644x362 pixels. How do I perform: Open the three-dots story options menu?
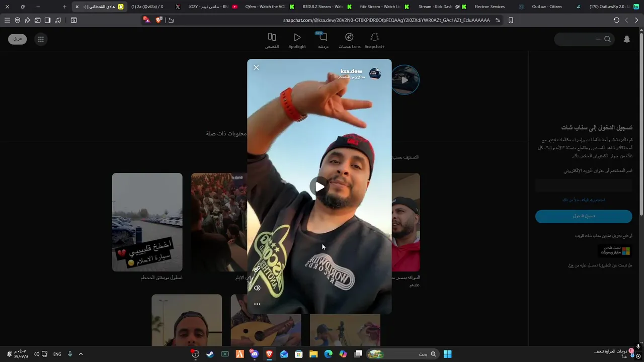click(x=257, y=304)
